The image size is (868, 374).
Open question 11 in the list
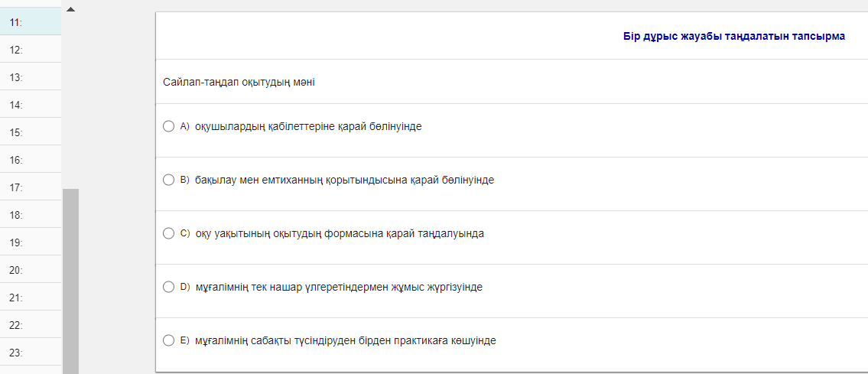coord(31,22)
